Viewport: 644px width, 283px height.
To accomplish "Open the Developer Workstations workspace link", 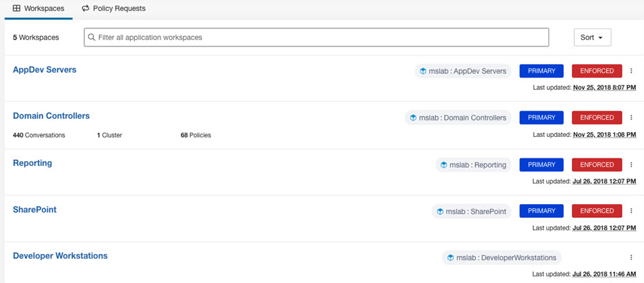I will [x=60, y=255].
